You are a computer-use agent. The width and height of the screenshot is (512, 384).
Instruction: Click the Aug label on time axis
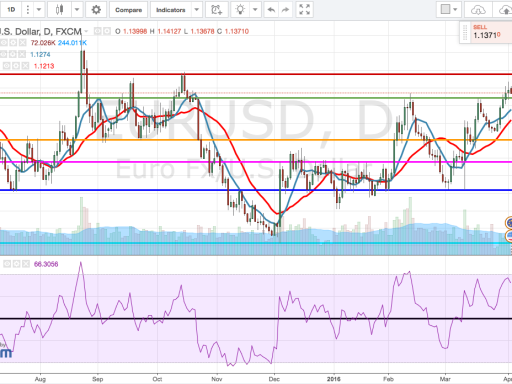pyautogui.click(x=40, y=379)
